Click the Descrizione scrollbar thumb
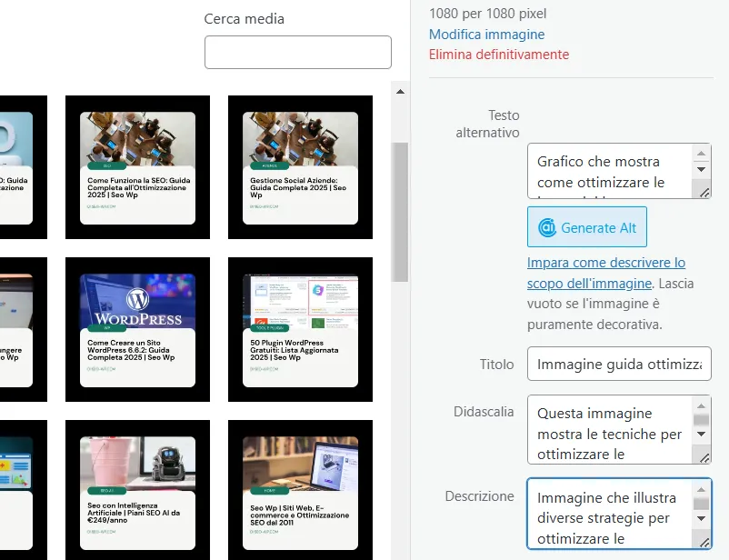This screenshot has width=729, height=560. click(701, 504)
